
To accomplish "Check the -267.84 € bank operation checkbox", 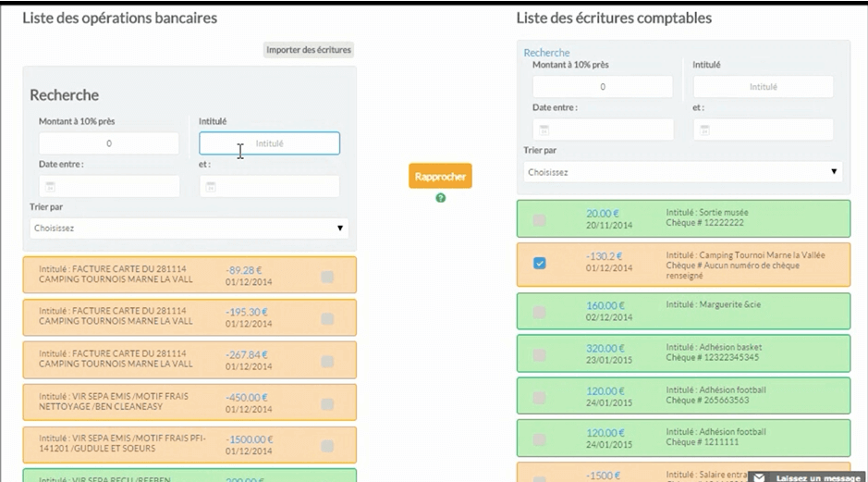I will click(327, 361).
